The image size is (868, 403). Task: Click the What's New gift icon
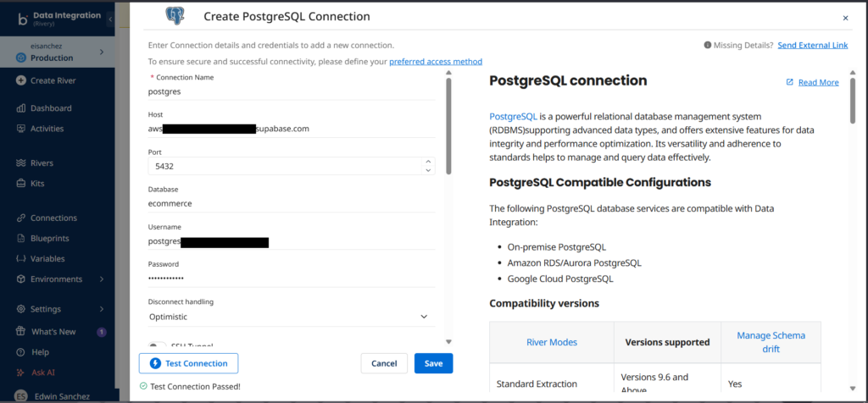point(21,332)
